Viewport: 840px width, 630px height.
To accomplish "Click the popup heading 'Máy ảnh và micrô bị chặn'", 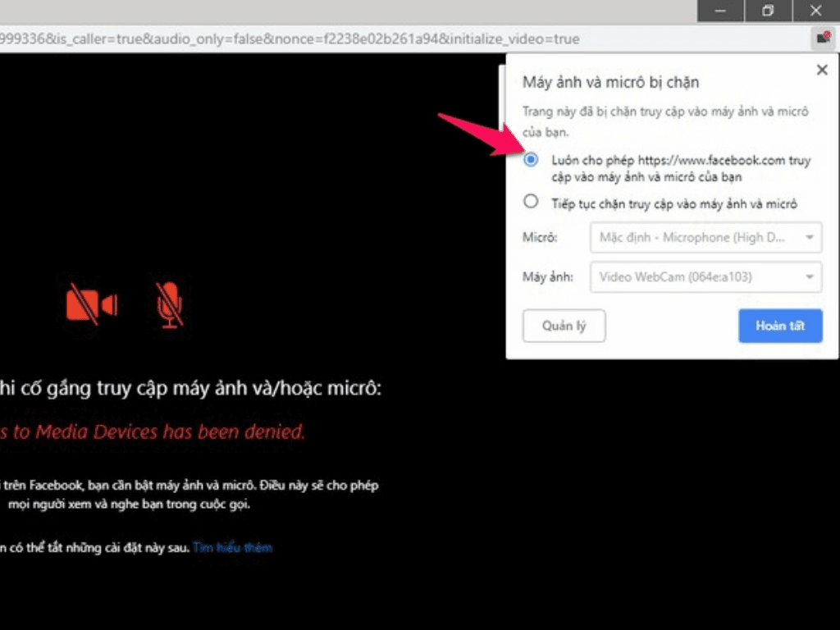I will [x=610, y=82].
